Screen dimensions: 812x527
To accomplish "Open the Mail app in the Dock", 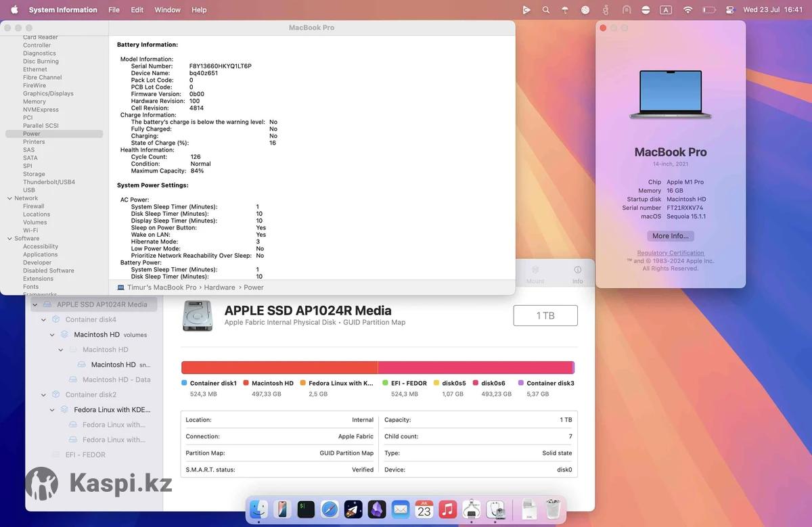I will 401,509.
